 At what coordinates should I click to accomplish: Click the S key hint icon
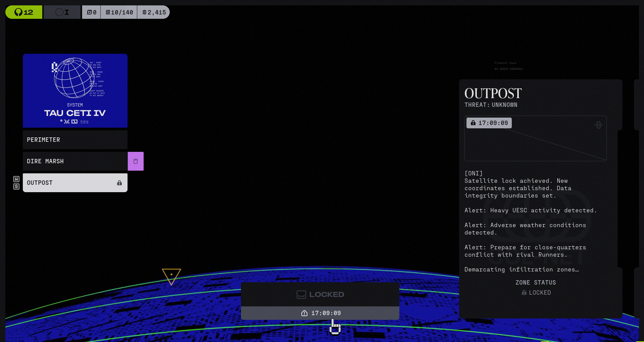pyautogui.click(x=16, y=186)
